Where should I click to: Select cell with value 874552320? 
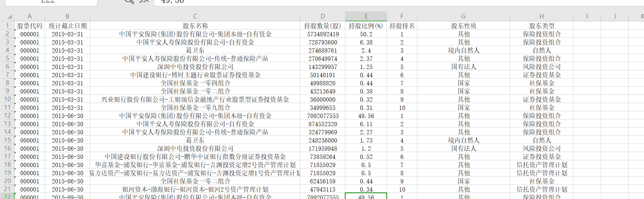[323, 124]
